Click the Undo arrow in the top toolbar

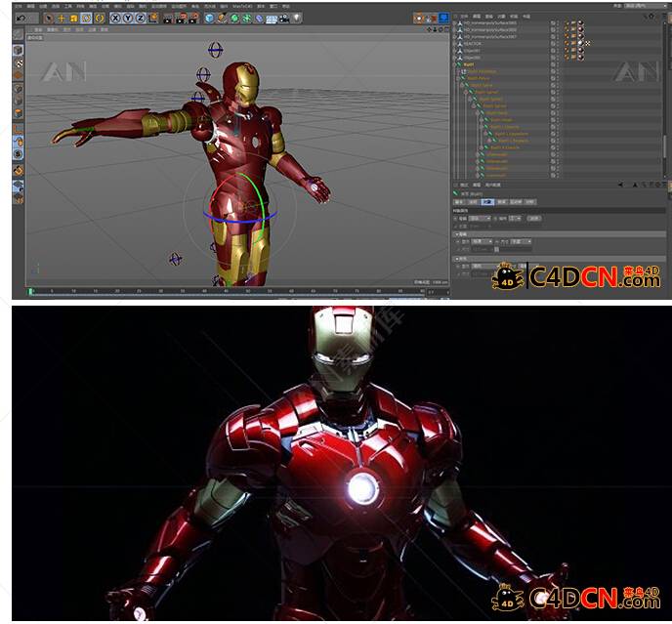click(x=21, y=18)
